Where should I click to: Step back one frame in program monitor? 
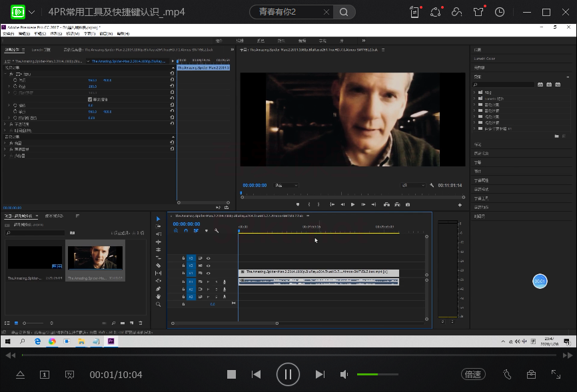pos(342,204)
